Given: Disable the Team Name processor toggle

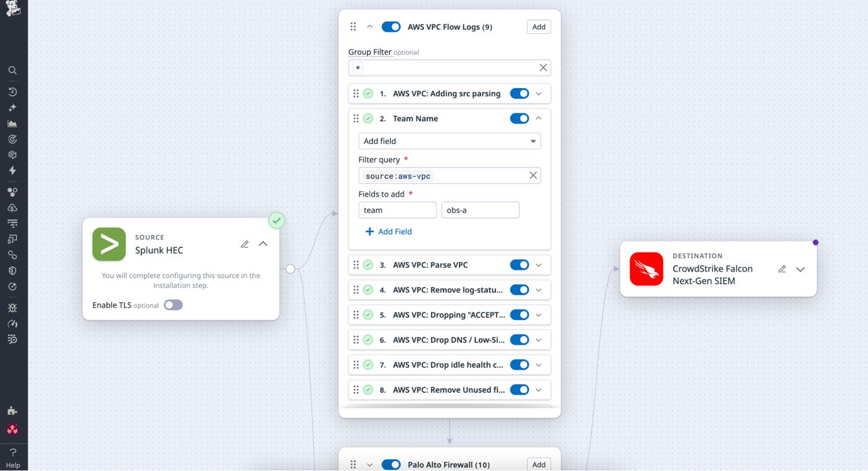Looking at the screenshot, I should (519, 119).
